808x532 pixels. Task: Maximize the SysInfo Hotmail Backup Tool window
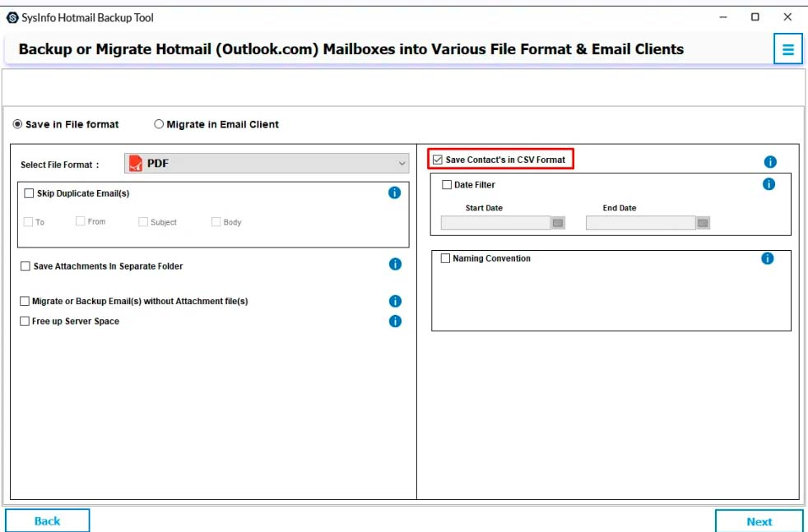pyautogui.click(x=755, y=17)
